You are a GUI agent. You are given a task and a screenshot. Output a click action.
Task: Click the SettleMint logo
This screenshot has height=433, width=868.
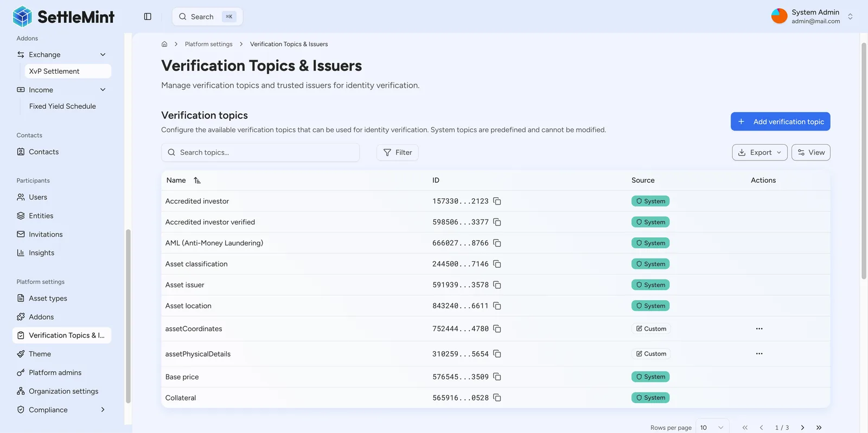click(63, 17)
